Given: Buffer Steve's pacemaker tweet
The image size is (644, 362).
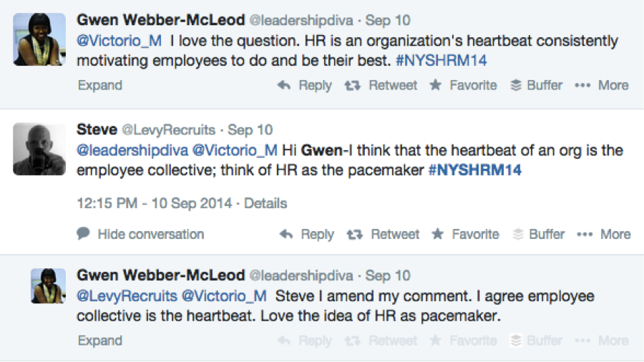Looking at the screenshot, I should (540, 234).
